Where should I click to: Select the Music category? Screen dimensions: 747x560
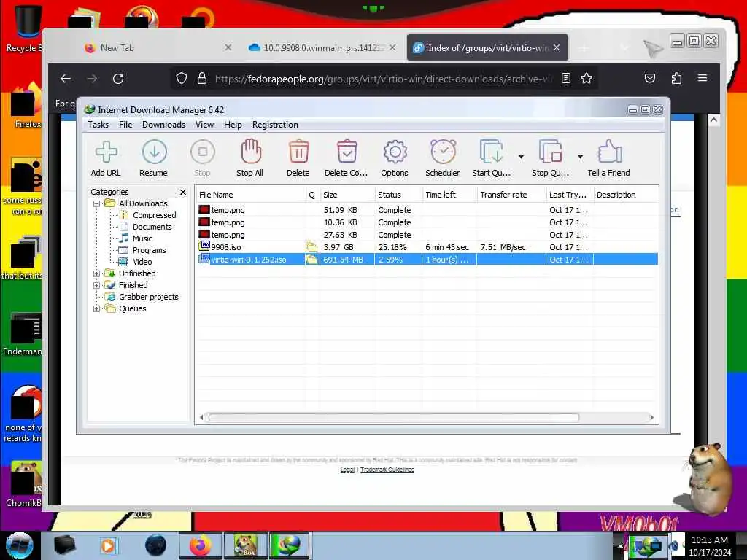[142, 238]
